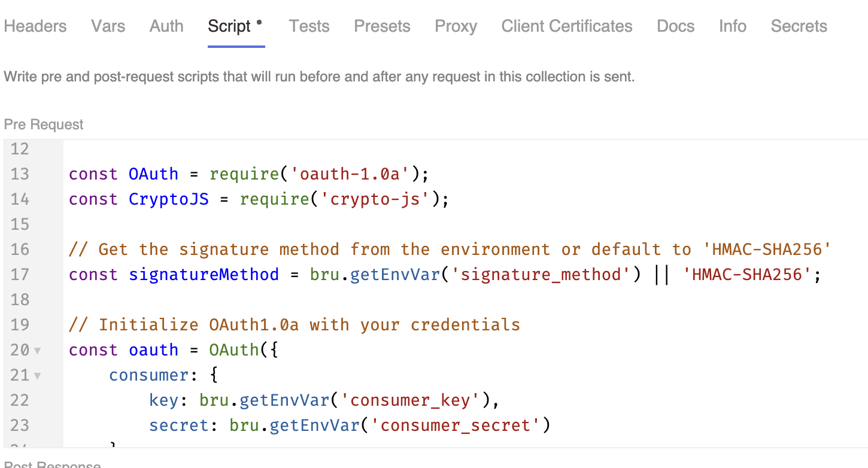Switch to the Presets tab
The height and width of the screenshot is (468, 868).
(x=382, y=26)
